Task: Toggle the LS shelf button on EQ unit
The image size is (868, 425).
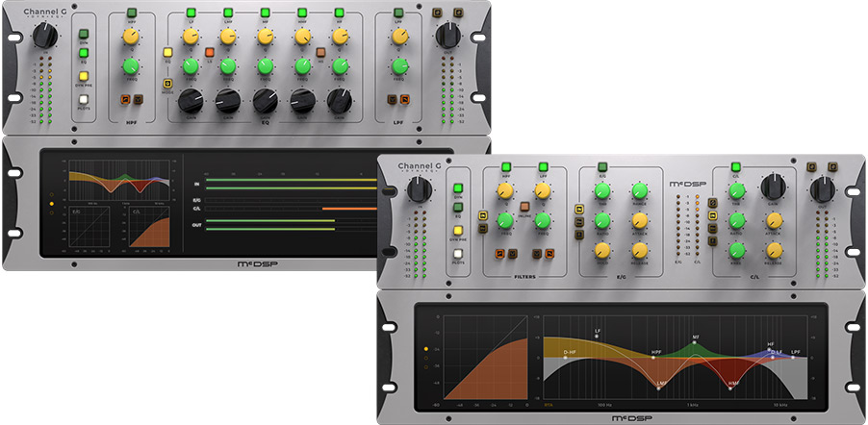Action: tap(209, 53)
